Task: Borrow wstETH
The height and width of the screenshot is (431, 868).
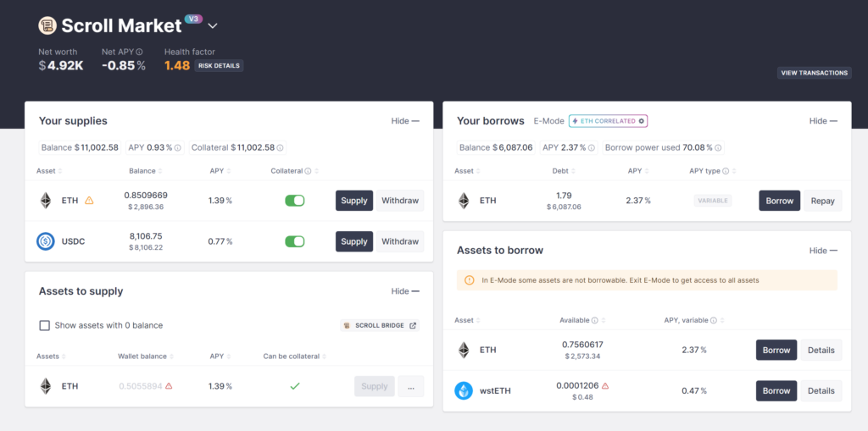Action: tap(776, 391)
